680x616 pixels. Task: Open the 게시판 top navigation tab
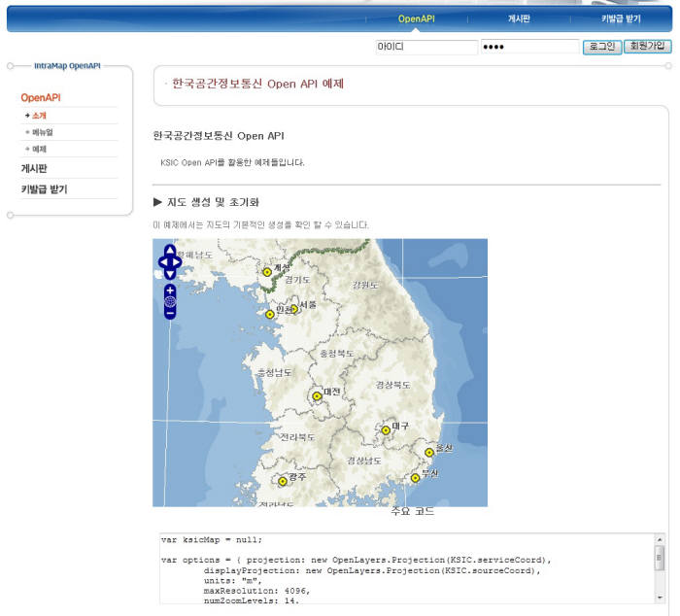[519, 18]
